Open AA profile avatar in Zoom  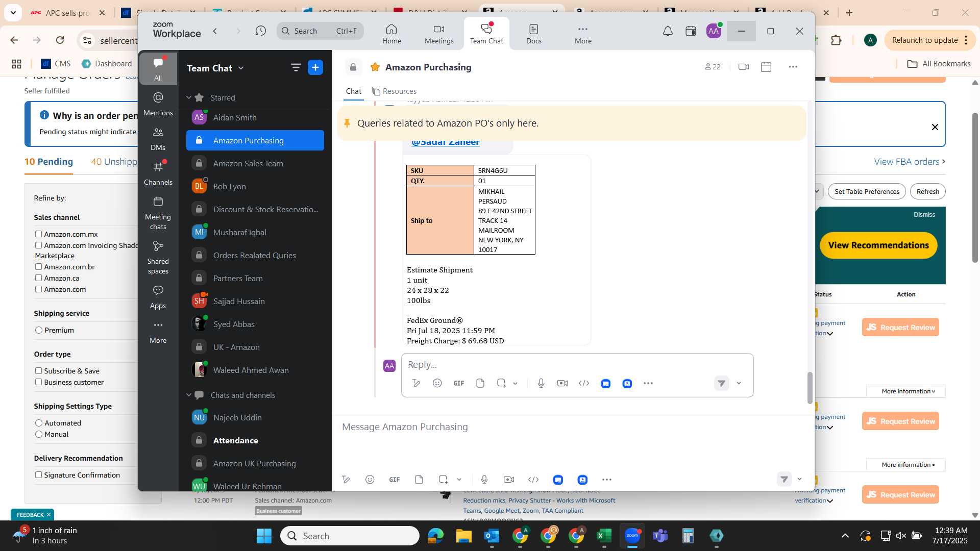714,31
